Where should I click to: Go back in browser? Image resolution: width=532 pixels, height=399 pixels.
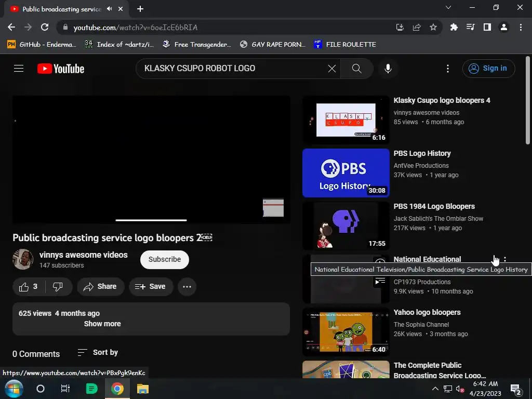tap(11, 27)
